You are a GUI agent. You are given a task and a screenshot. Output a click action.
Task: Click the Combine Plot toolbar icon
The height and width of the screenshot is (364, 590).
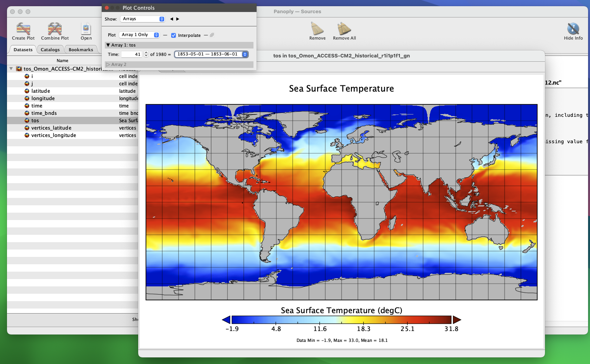click(55, 29)
